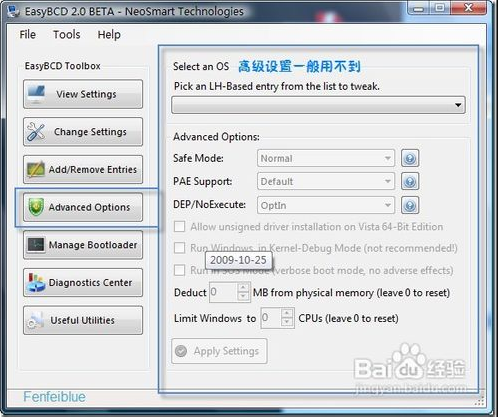Increase the Deduct MB memory value
498x417 pixels.
(244, 287)
